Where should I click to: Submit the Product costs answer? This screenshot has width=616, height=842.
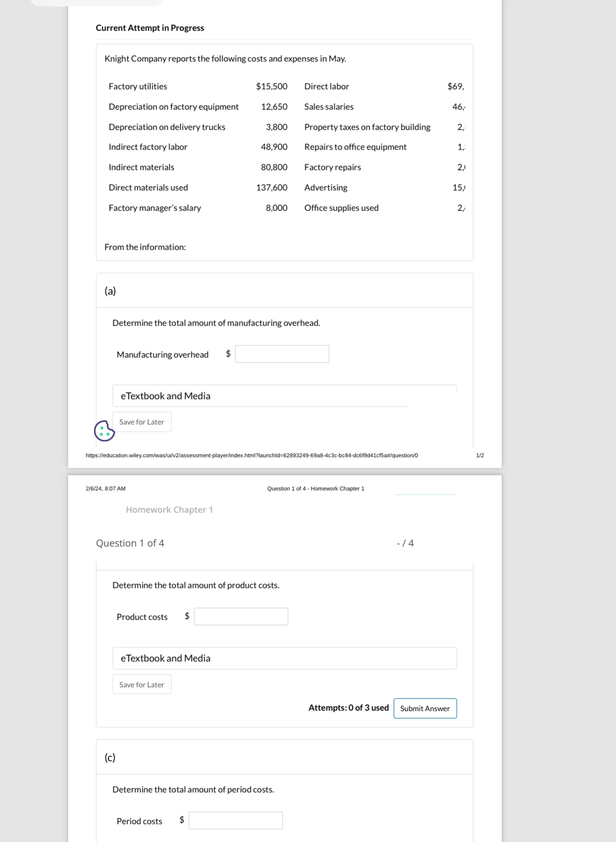(x=425, y=708)
